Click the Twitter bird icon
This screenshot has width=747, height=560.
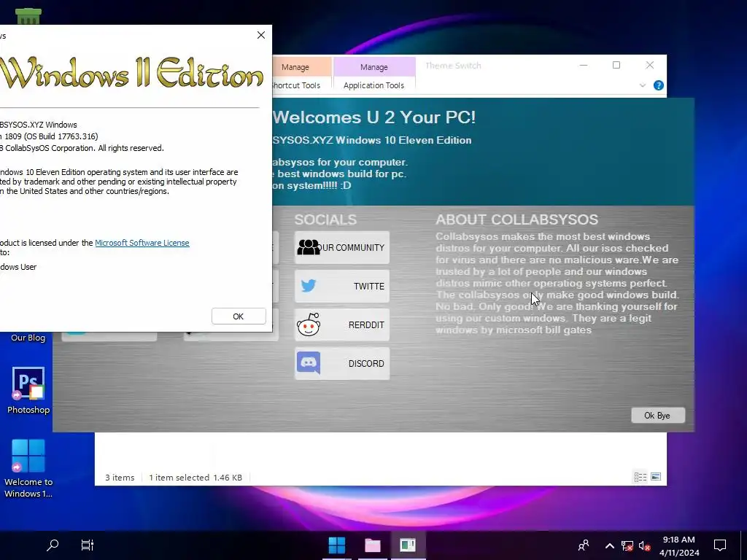coord(309,286)
